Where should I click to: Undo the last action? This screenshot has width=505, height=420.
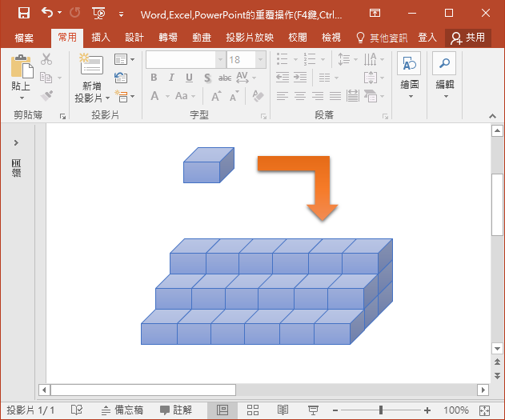pyautogui.click(x=47, y=13)
